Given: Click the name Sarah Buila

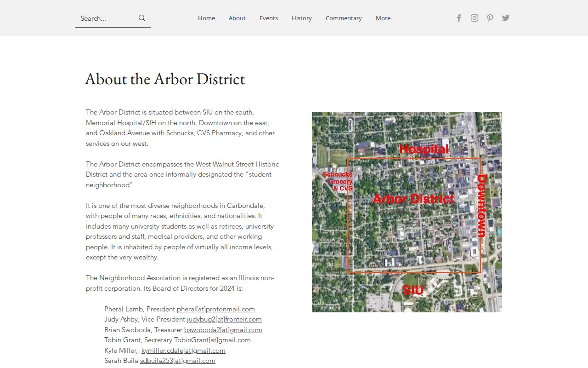Looking at the screenshot, I should (121, 361).
